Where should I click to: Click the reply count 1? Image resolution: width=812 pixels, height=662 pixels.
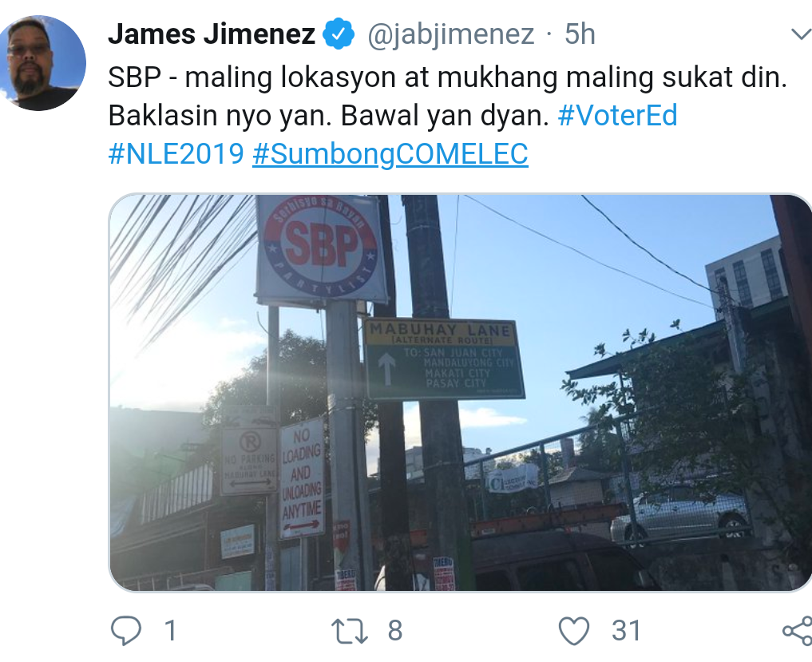[x=170, y=631]
